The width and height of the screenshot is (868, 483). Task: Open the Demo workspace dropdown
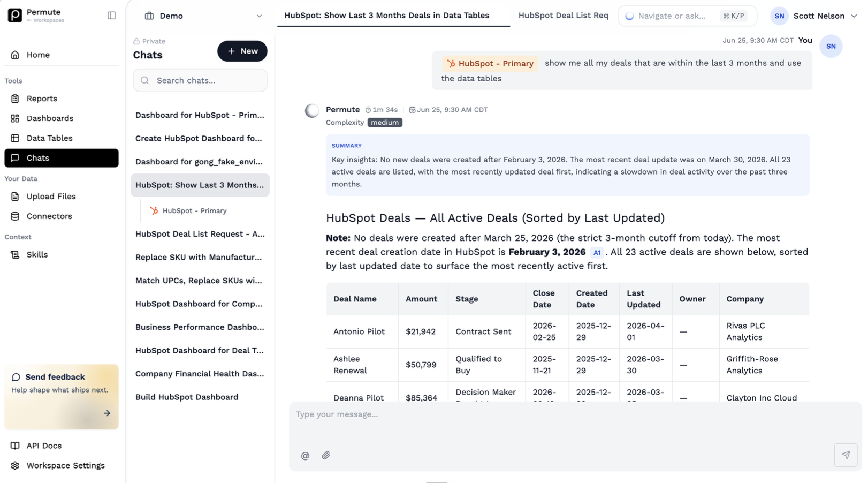(x=203, y=16)
